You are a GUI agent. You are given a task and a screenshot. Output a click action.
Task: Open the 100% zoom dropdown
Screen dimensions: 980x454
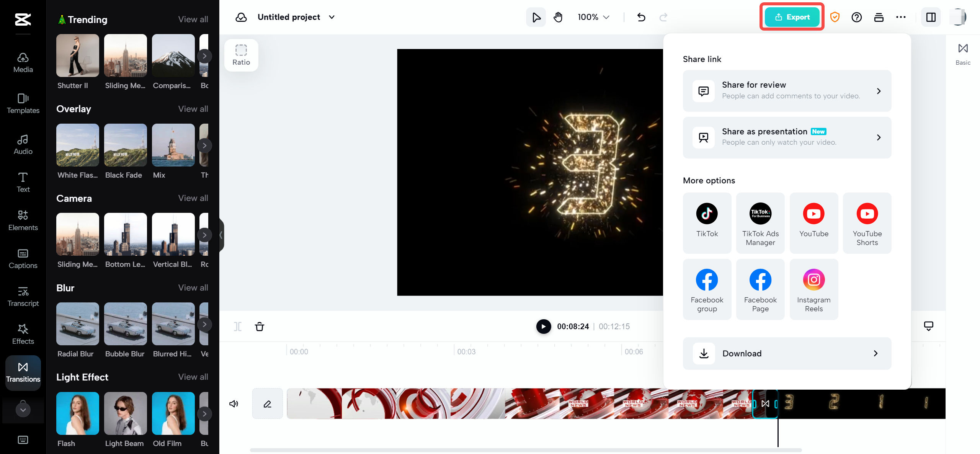click(594, 17)
